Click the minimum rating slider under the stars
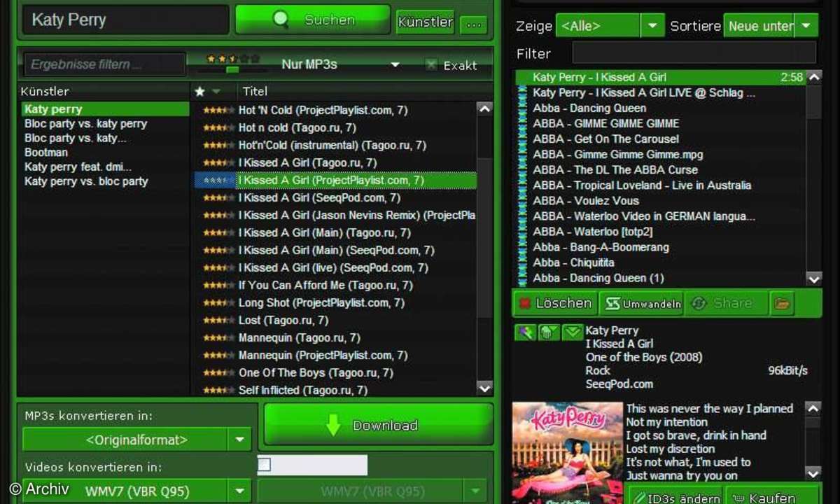 click(x=232, y=70)
